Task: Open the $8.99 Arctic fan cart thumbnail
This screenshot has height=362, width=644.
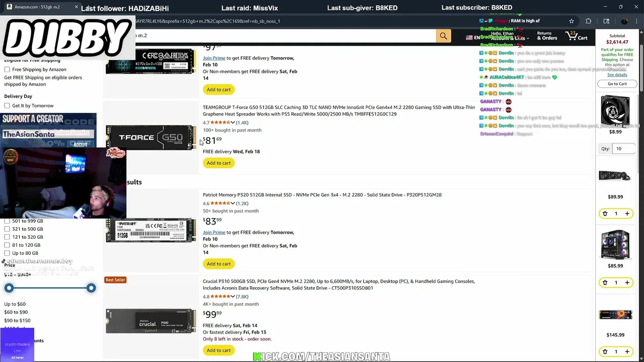Action: point(615,110)
